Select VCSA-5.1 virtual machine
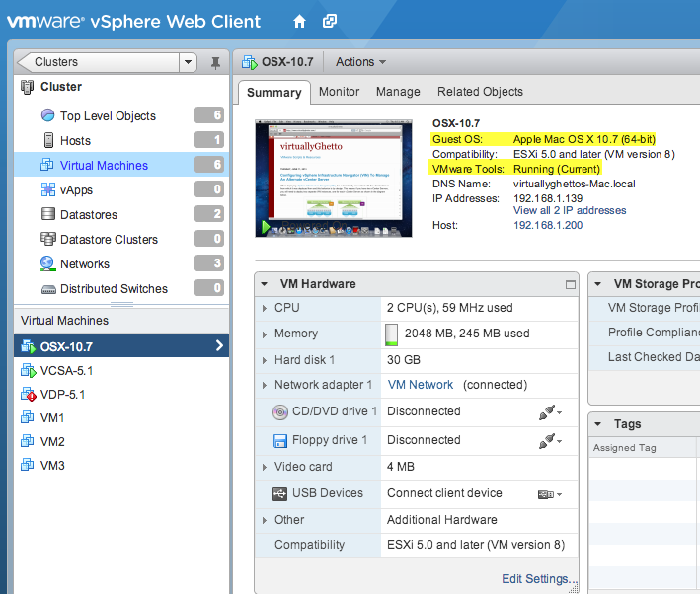The width and height of the screenshot is (700, 594). [121, 370]
